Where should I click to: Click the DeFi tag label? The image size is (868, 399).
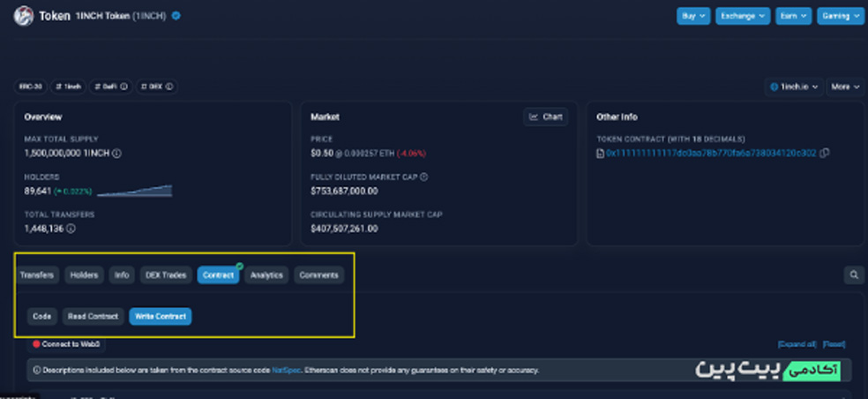point(108,87)
